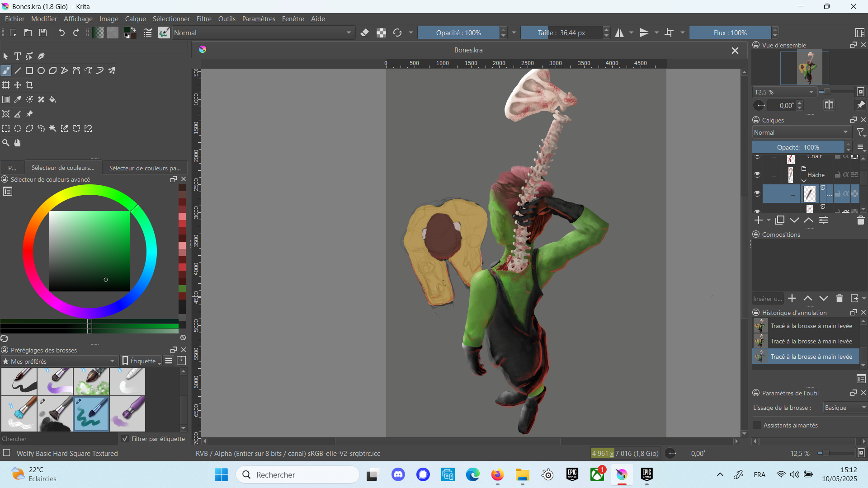Image resolution: width=868 pixels, height=488 pixels.
Task: Select the Zoom tool
Action: (6, 143)
